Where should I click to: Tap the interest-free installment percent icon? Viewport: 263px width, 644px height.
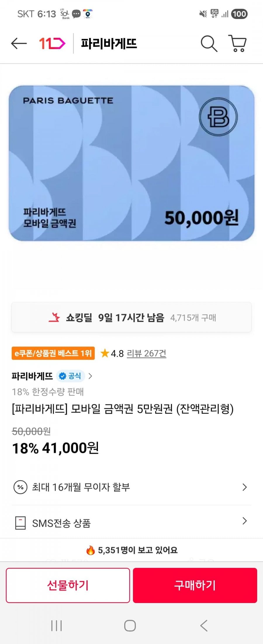coord(20,487)
